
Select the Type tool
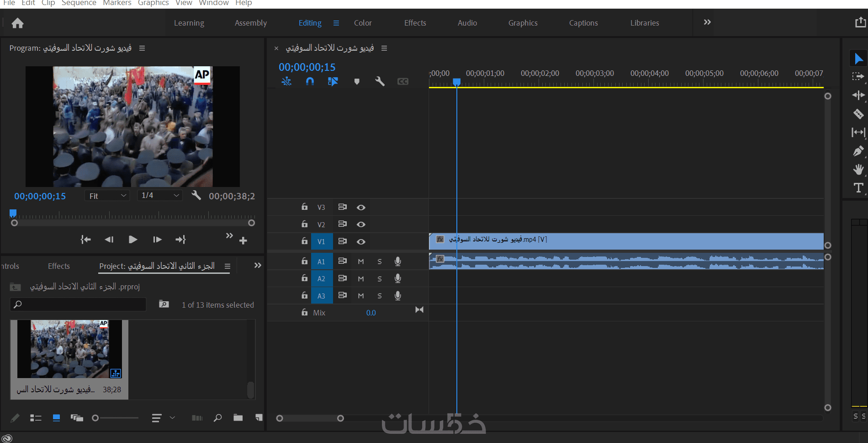[858, 188]
